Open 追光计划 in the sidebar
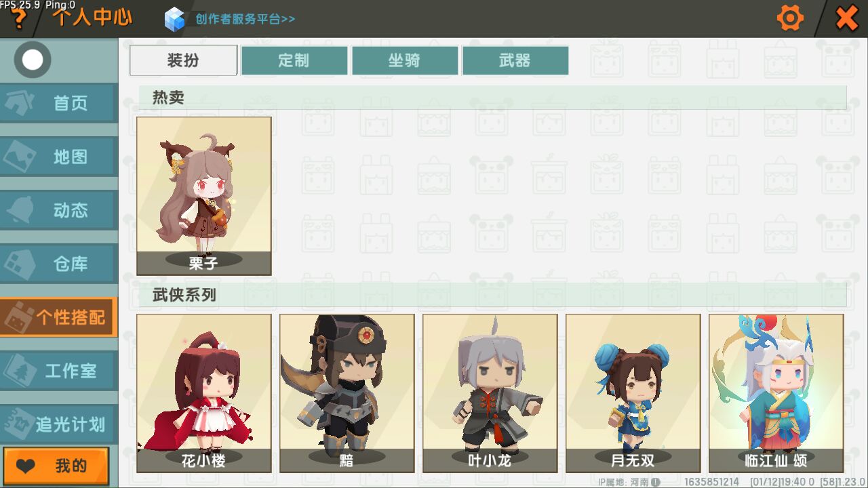The image size is (868, 488). pos(59,424)
